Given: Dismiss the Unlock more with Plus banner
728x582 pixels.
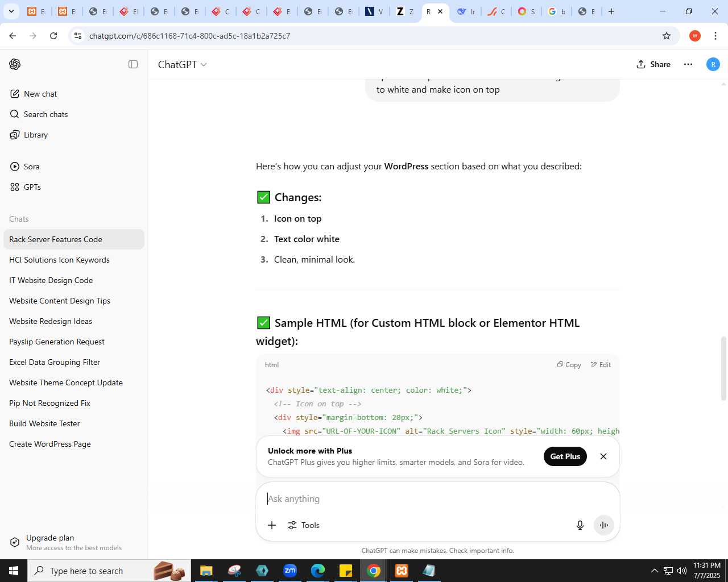Looking at the screenshot, I should [x=603, y=456].
